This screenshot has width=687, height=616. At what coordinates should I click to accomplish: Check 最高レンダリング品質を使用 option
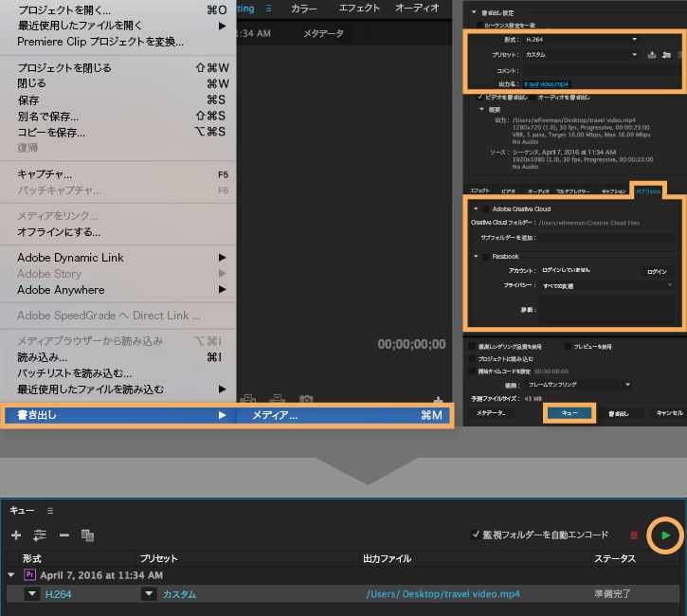(x=472, y=346)
